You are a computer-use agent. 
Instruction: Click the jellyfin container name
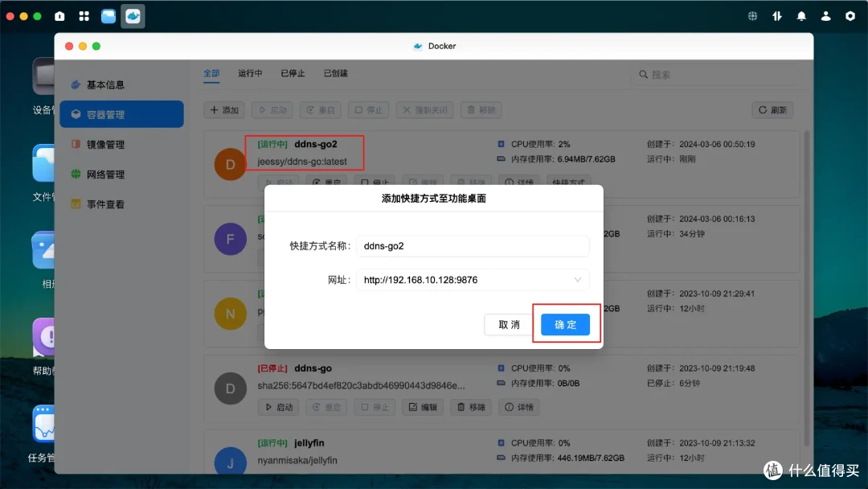tap(309, 443)
